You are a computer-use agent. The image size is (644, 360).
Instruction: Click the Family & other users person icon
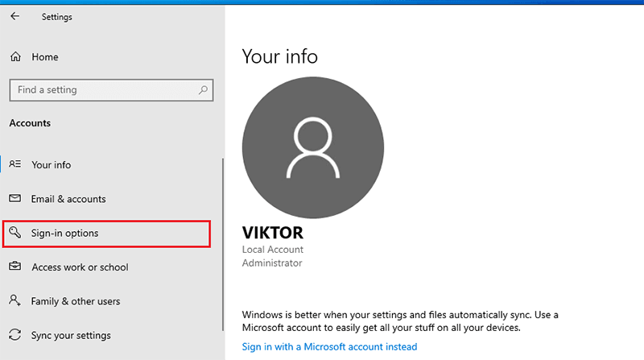pyautogui.click(x=14, y=300)
